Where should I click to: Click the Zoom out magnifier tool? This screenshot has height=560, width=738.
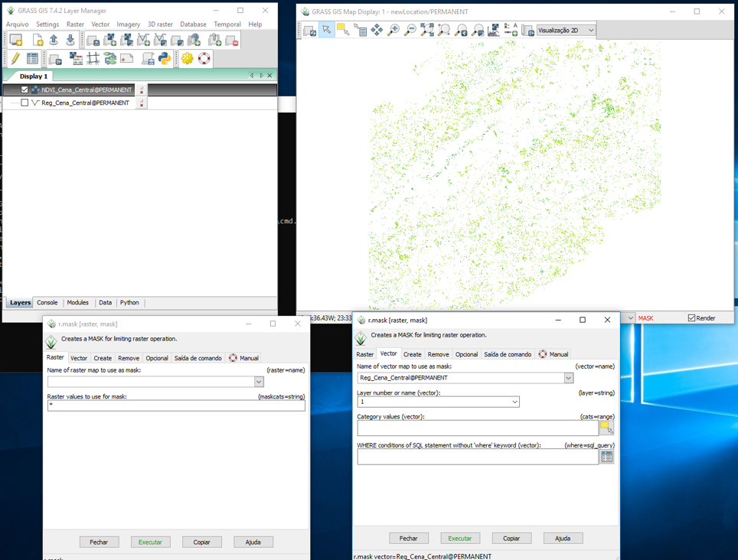click(410, 30)
